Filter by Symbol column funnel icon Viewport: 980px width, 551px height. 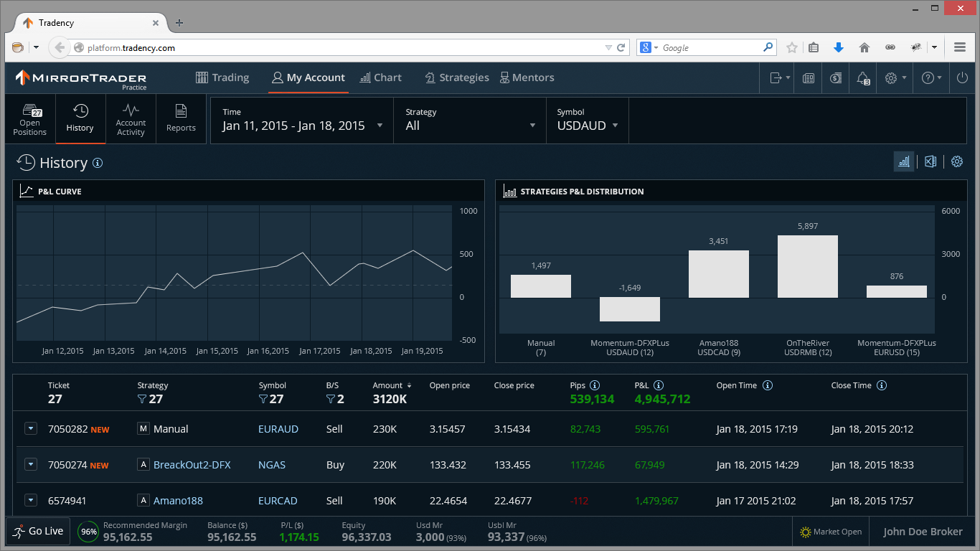point(263,399)
